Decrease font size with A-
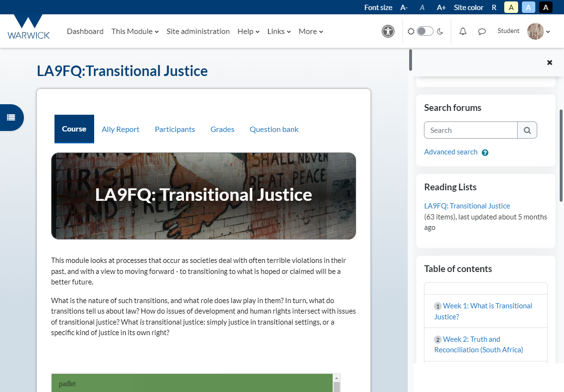The image size is (564, 392). 404,7
